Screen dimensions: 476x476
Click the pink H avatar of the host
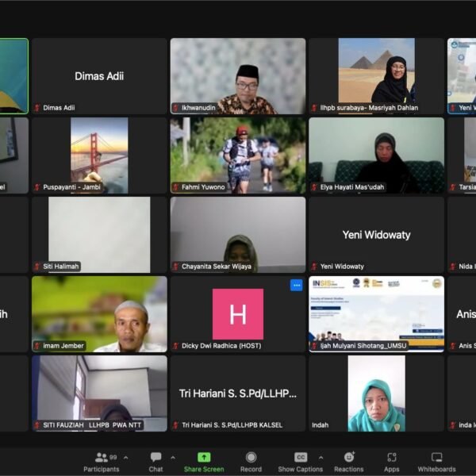[x=238, y=313]
